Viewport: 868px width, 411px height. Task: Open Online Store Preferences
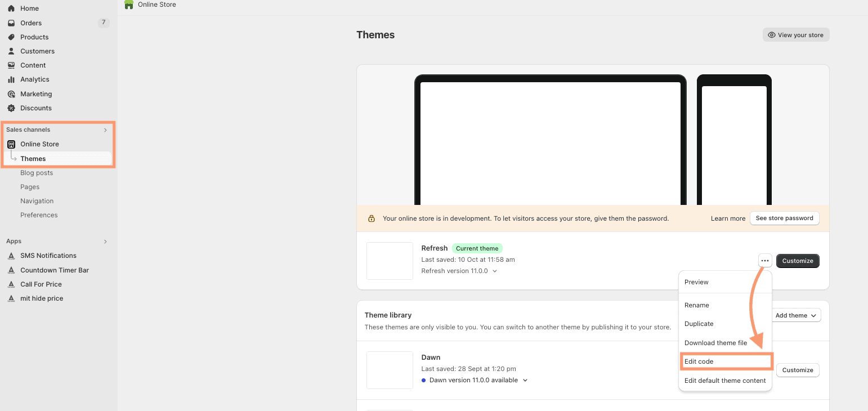(x=39, y=215)
